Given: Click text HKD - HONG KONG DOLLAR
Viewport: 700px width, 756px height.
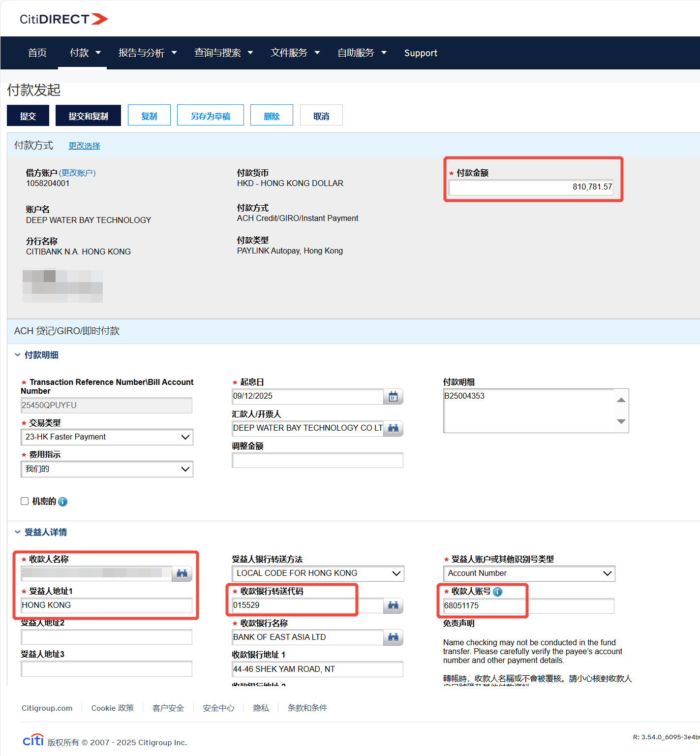Looking at the screenshot, I should click(x=290, y=183).
